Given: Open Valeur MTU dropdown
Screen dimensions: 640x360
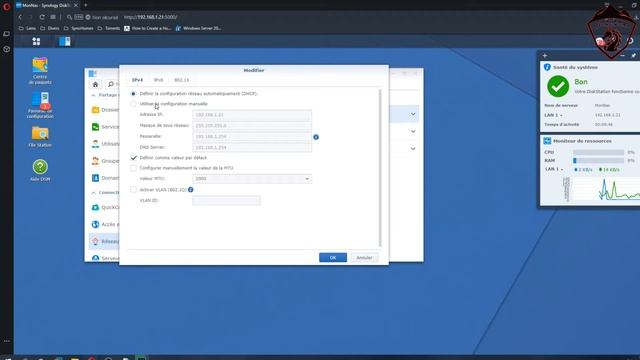Looking at the screenshot, I should (x=252, y=179).
